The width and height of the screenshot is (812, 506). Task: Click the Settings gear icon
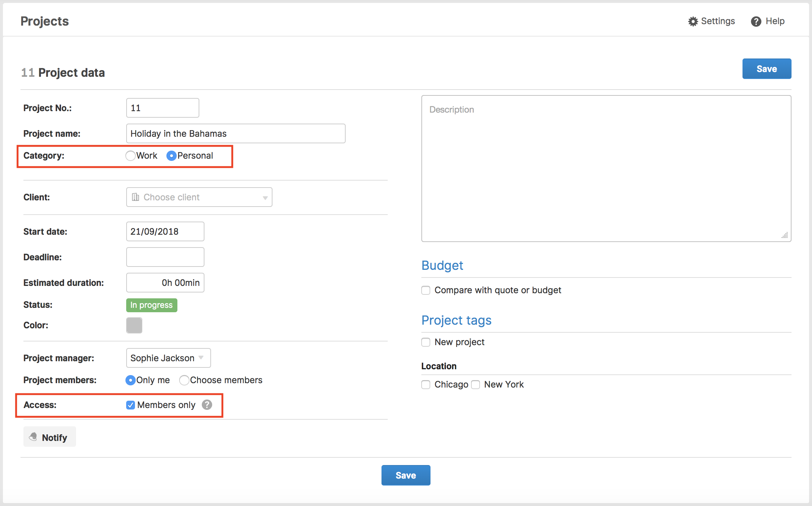(693, 22)
